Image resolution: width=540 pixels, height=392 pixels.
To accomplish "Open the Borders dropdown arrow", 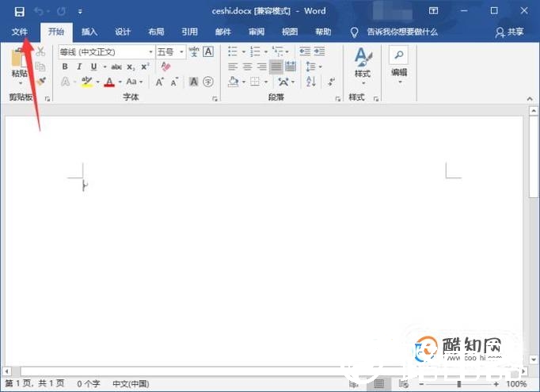I will coord(266,82).
